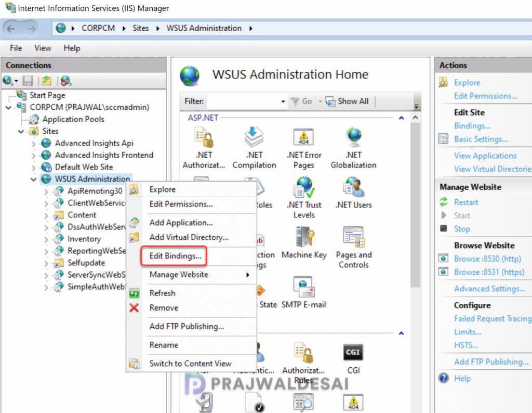Open the File menu
The height and width of the screenshot is (413, 532).
click(x=16, y=48)
